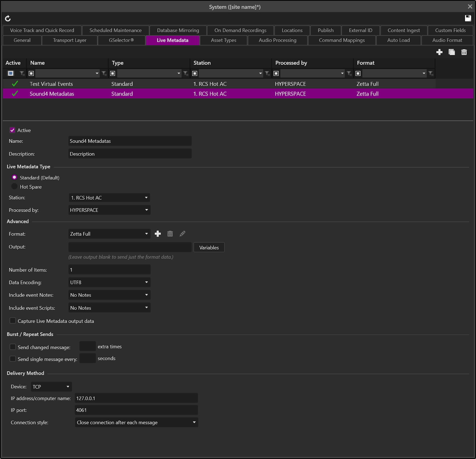Open Include event Scripts dropdown
476x459 pixels.
coord(109,308)
